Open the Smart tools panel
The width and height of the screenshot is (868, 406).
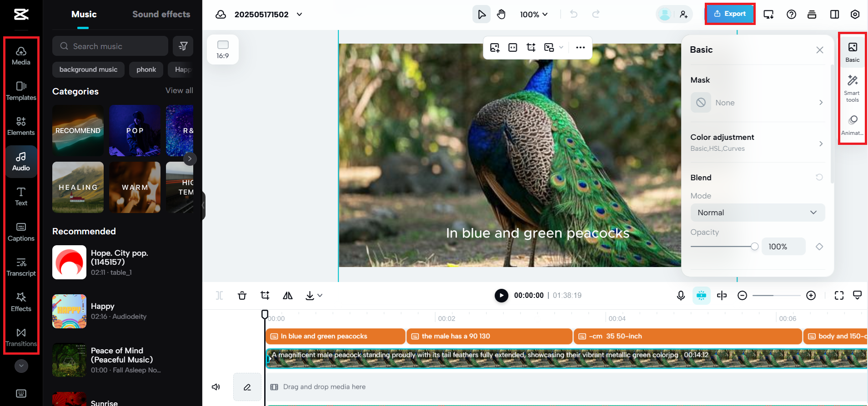[853, 89]
